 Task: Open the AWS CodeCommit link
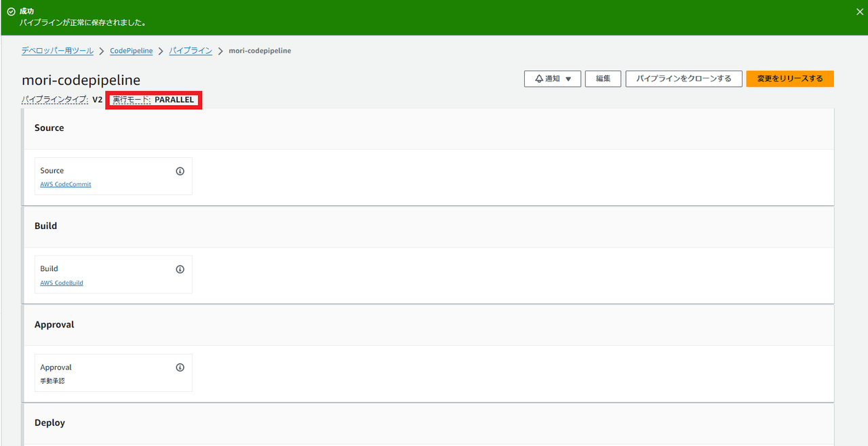click(66, 184)
